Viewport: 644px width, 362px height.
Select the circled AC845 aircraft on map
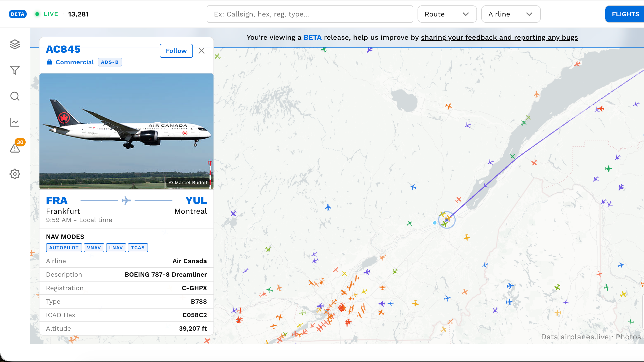447,220
